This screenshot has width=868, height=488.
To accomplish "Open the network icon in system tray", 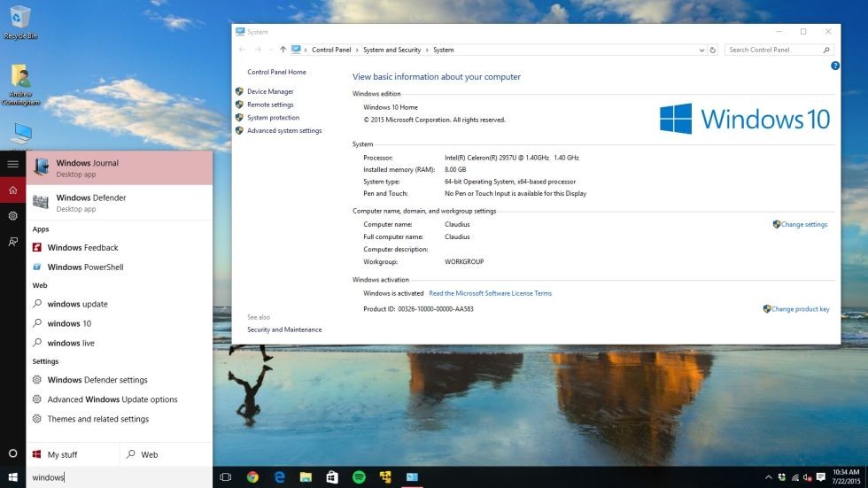I will pos(795,477).
